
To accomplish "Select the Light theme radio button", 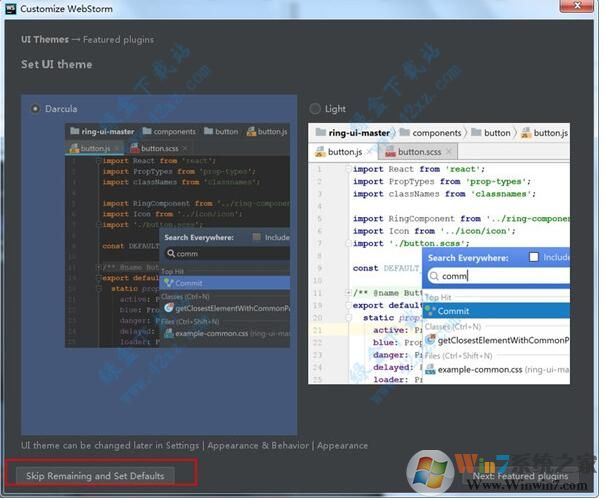I will click(315, 109).
